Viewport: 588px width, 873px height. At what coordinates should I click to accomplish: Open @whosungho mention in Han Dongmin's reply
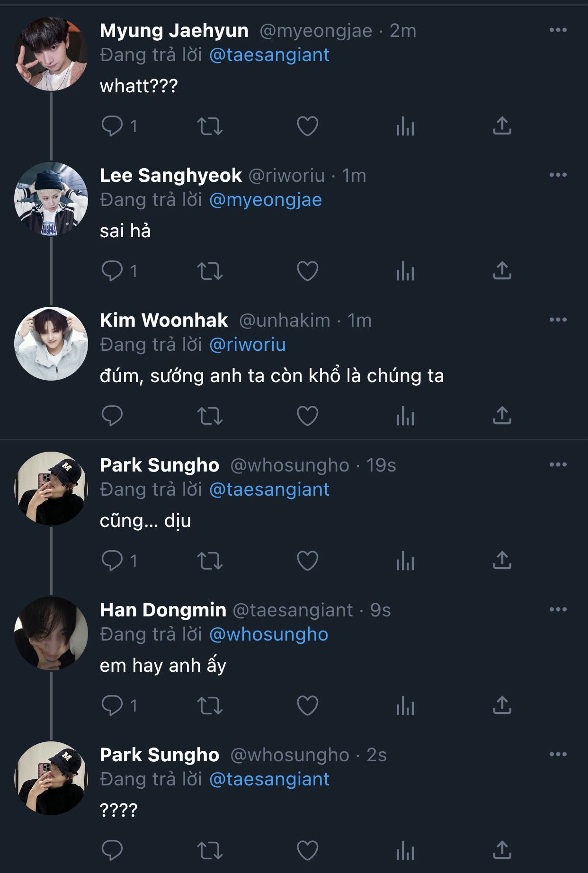[x=268, y=634]
